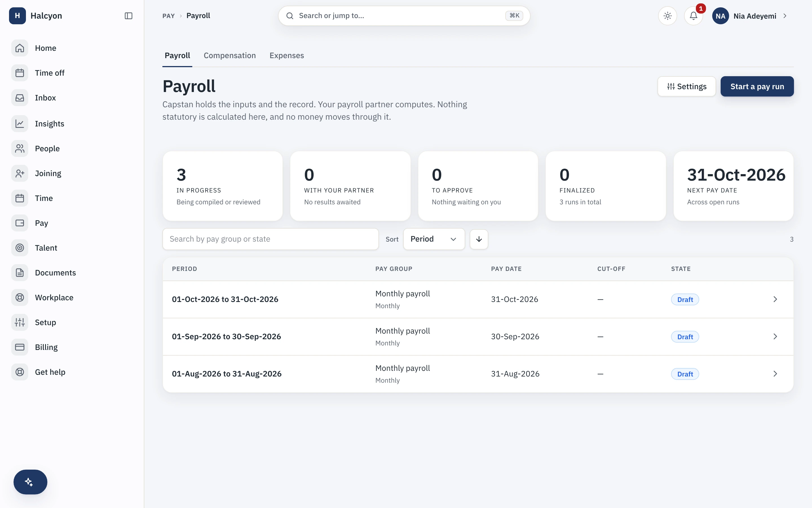Switch to the Expenses tab
The height and width of the screenshot is (508, 812).
(x=286, y=55)
